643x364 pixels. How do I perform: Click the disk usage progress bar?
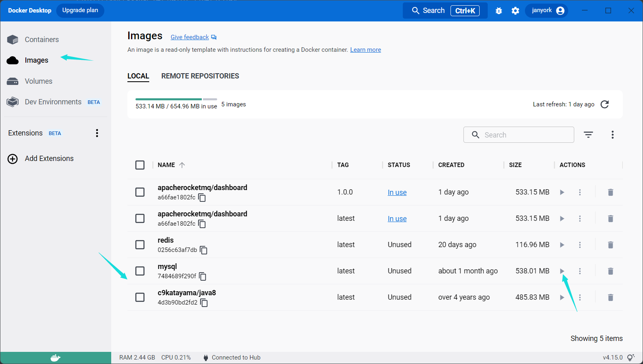coord(176,99)
